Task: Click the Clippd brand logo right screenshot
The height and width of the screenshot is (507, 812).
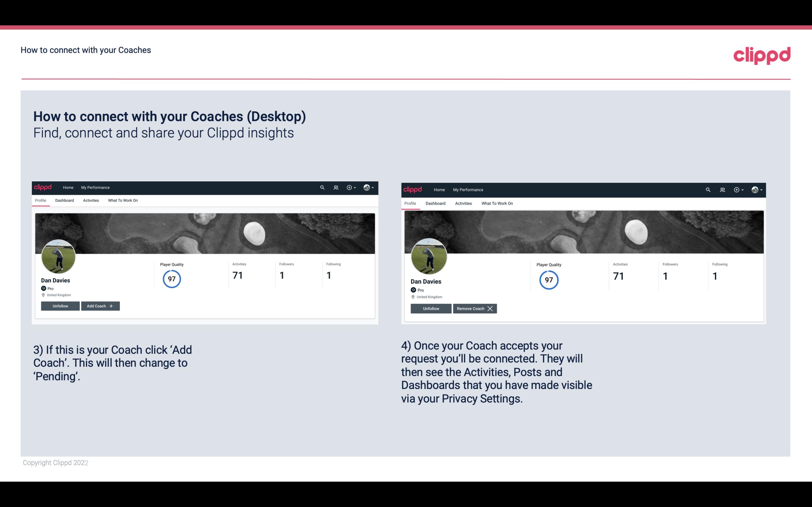Action: pyautogui.click(x=413, y=189)
